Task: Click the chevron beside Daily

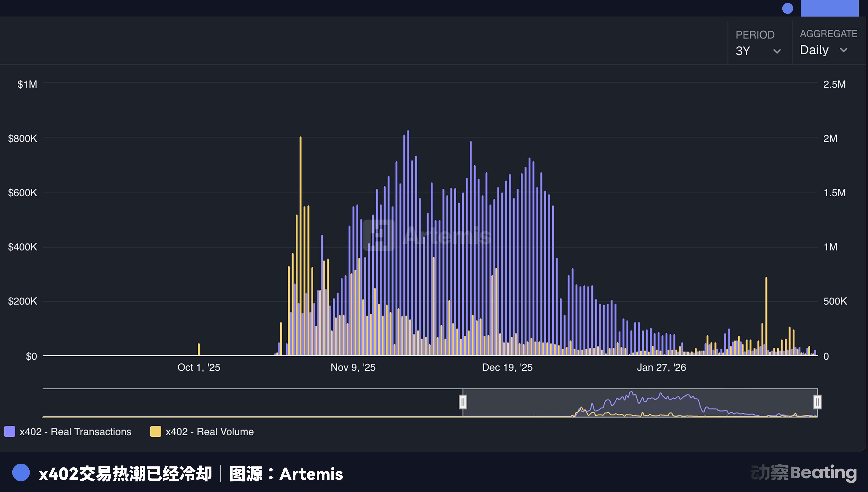Action: pos(843,50)
